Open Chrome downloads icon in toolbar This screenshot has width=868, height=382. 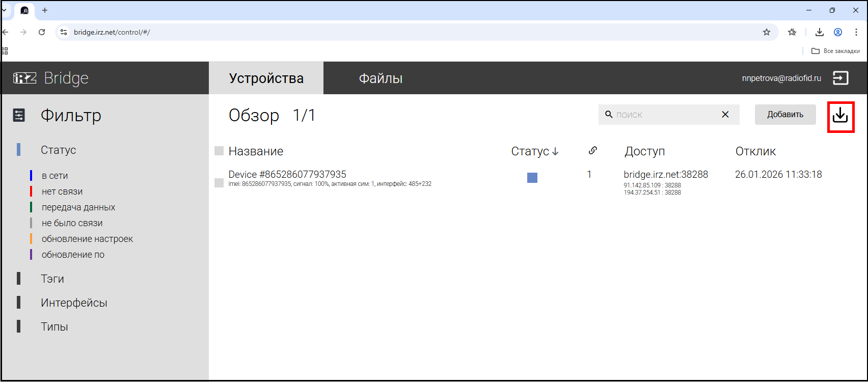819,32
